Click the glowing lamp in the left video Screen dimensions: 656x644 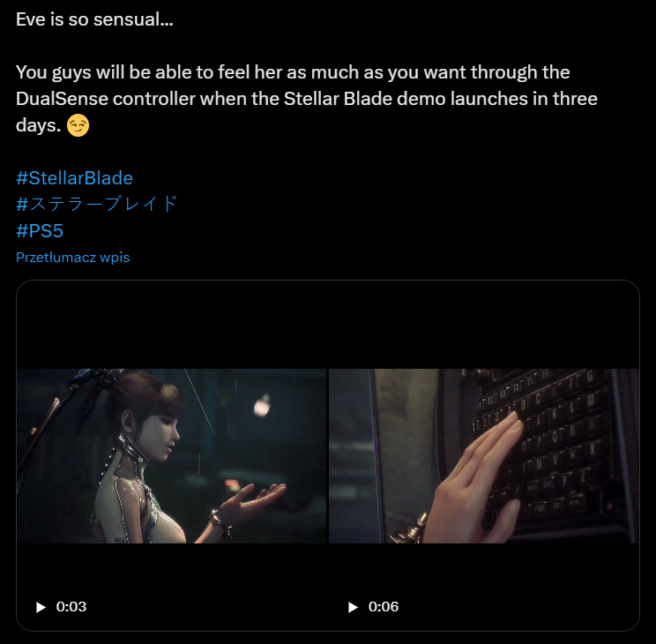262,405
